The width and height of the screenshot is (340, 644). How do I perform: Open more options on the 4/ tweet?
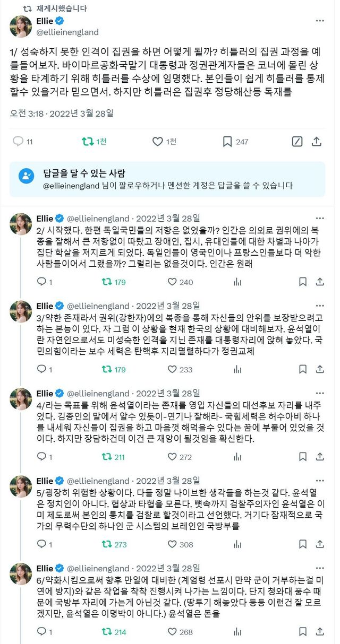pos(320,393)
